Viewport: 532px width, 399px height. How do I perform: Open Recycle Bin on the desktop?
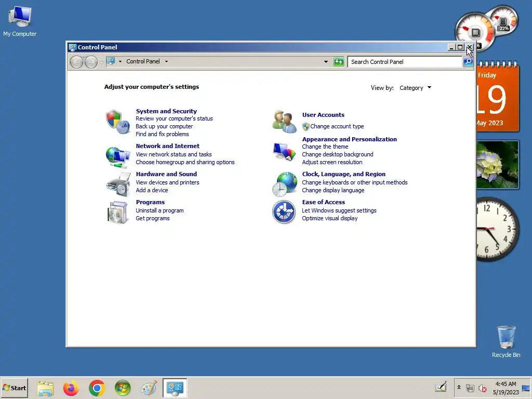[x=506, y=342]
